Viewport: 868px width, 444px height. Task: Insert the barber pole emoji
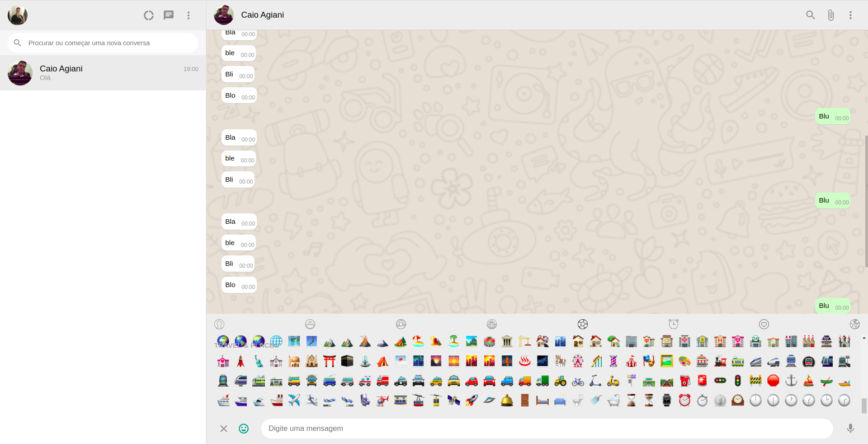point(613,361)
